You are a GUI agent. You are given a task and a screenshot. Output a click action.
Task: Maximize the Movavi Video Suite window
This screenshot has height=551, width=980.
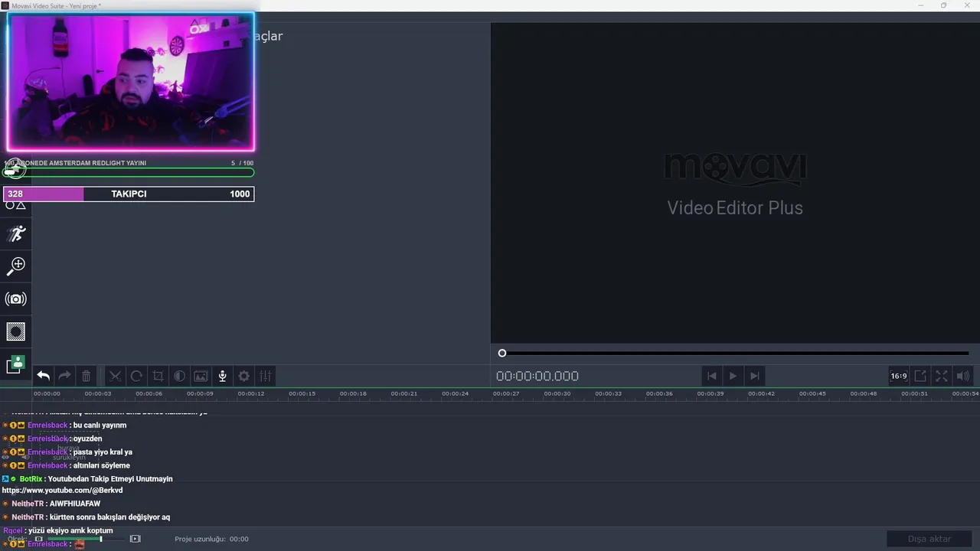coord(943,5)
